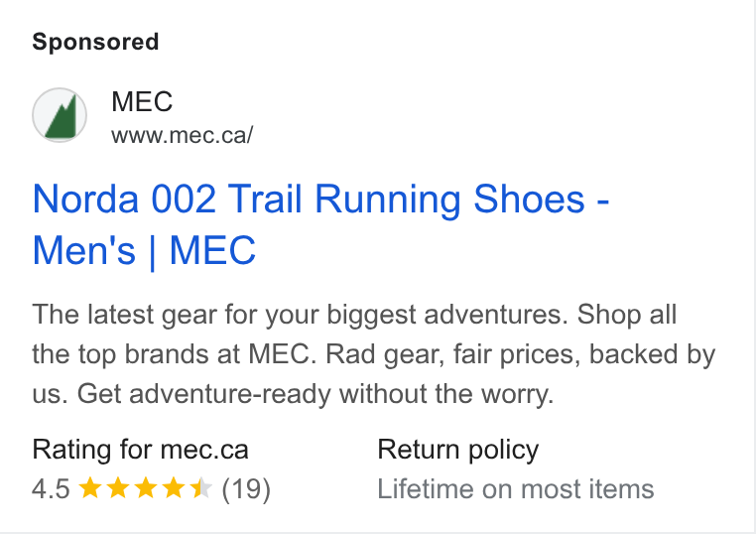
Task: Click the "Rad gear, fair prices" phrase
Action: [453, 354]
